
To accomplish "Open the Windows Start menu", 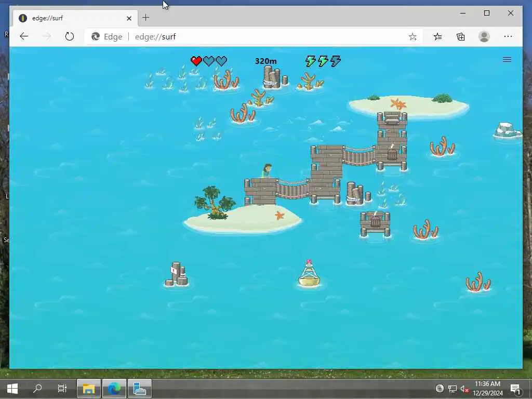I will click(12, 389).
